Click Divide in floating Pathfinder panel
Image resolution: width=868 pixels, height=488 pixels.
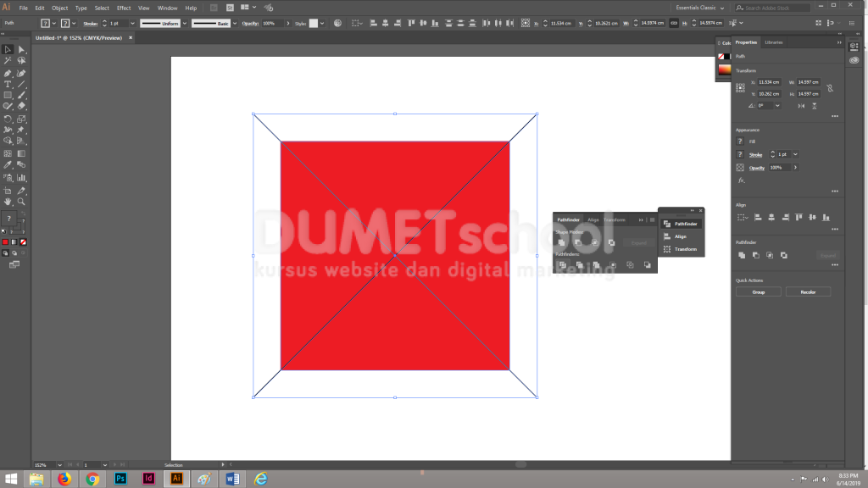click(563, 265)
